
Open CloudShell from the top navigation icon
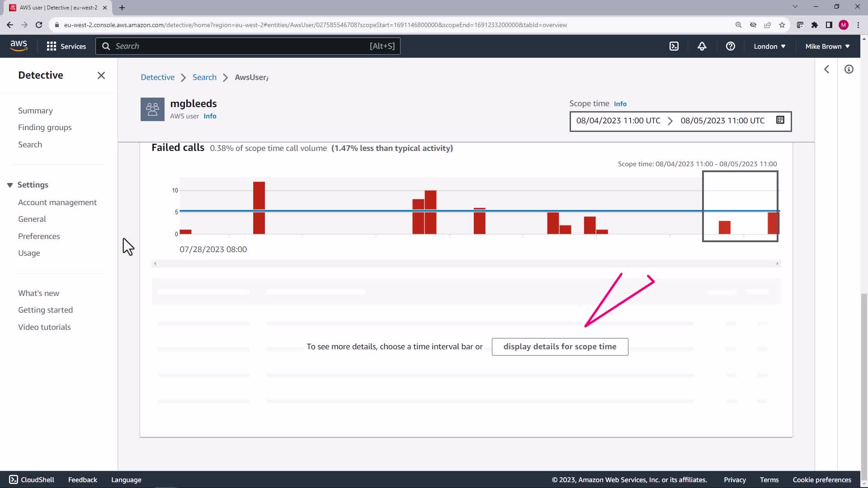pyautogui.click(x=674, y=46)
